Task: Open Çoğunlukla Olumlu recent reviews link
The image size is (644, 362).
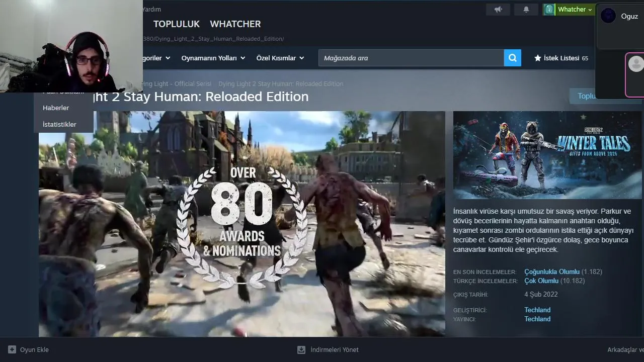Action: point(552,271)
